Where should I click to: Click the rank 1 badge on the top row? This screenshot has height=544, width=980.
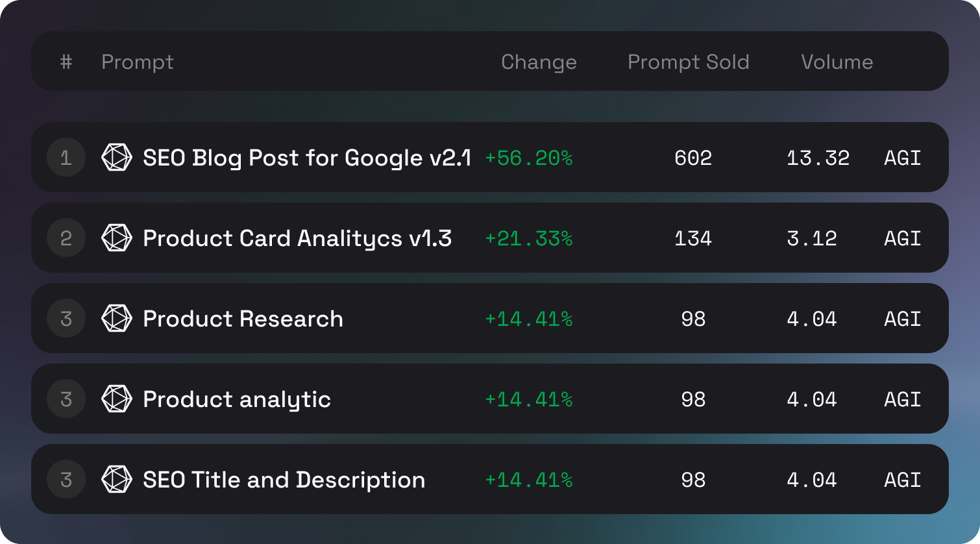coord(66,157)
